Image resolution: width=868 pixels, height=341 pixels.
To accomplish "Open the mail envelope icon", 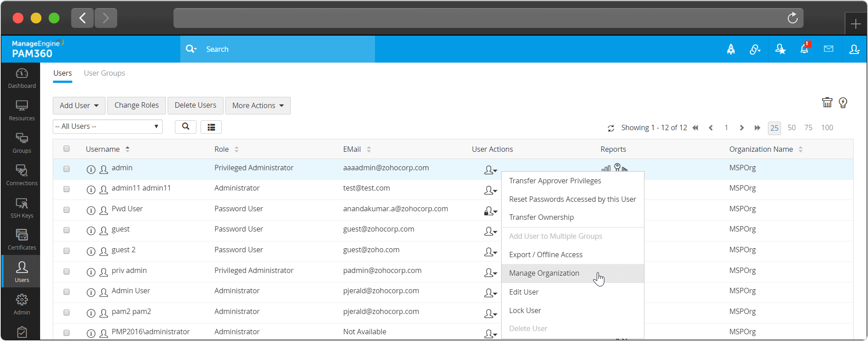I will tap(828, 49).
